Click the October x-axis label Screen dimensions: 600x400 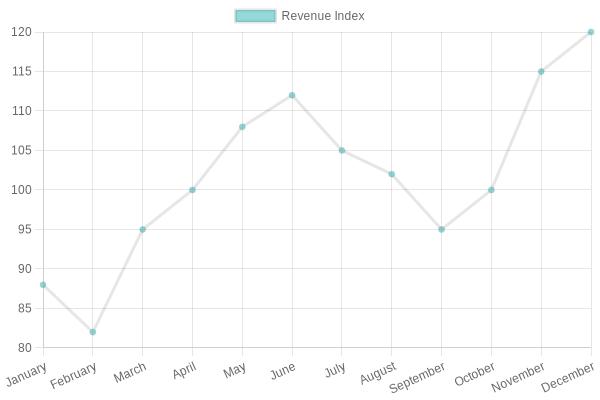coord(475,374)
